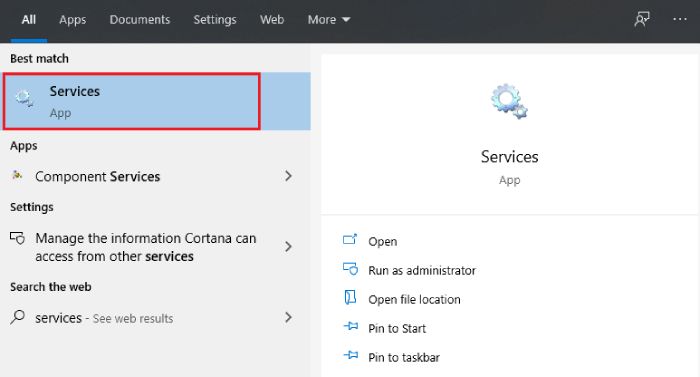Switch to the Documents tab
Screen dimensions: 700x377
click(x=140, y=20)
